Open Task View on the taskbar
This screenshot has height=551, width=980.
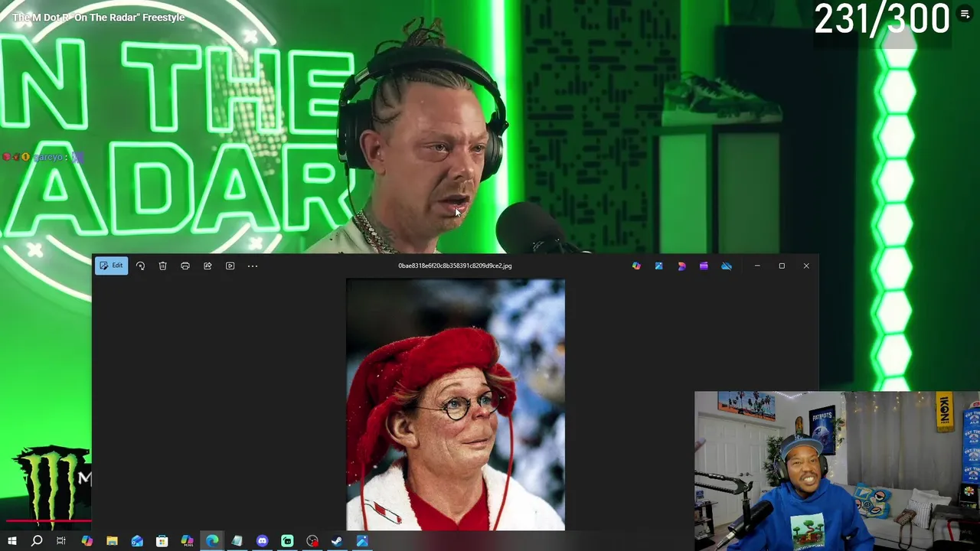point(61,541)
